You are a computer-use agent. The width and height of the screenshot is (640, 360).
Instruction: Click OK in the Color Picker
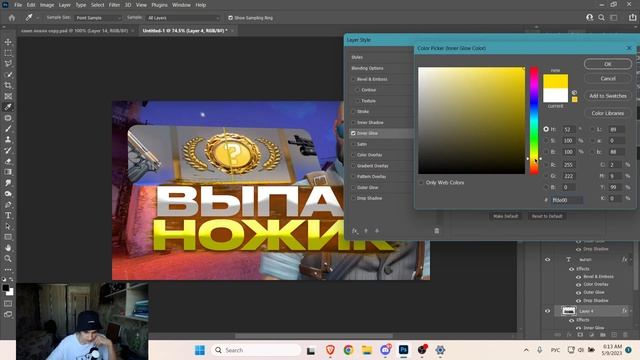[x=608, y=64]
